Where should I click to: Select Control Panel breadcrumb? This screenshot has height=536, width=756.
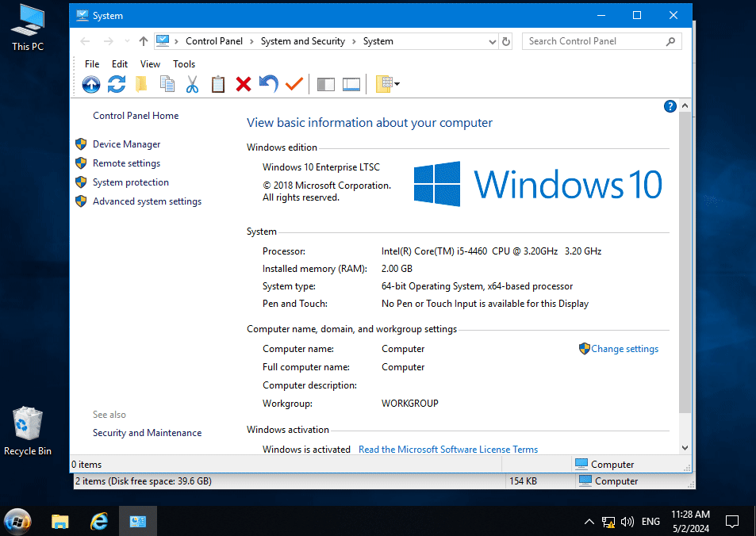coord(214,41)
